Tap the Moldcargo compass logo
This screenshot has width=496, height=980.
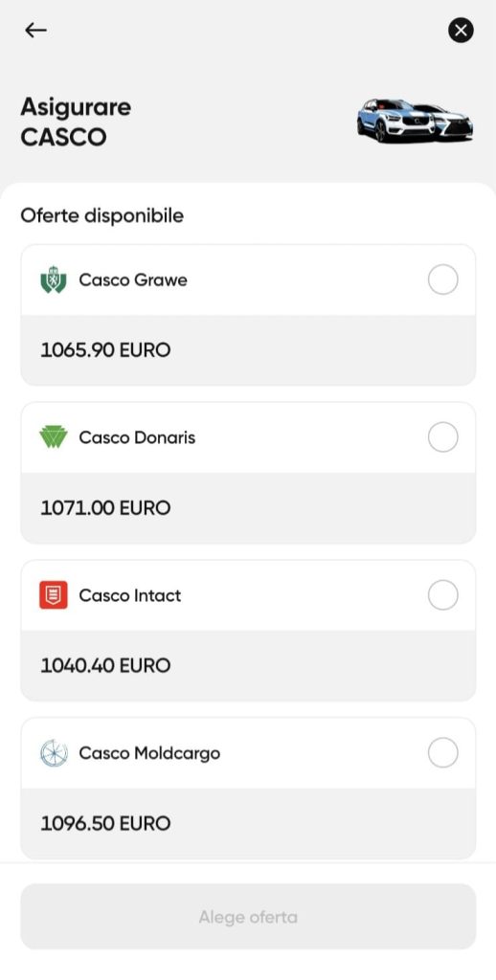(x=54, y=752)
